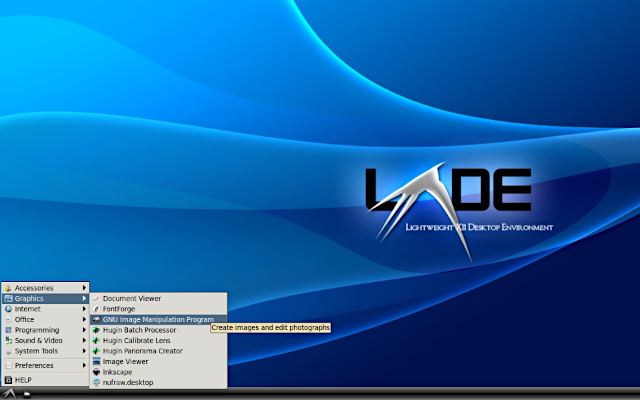This screenshot has width=640, height=400.
Task: Click the Image Viewer icon
Action: point(96,362)
